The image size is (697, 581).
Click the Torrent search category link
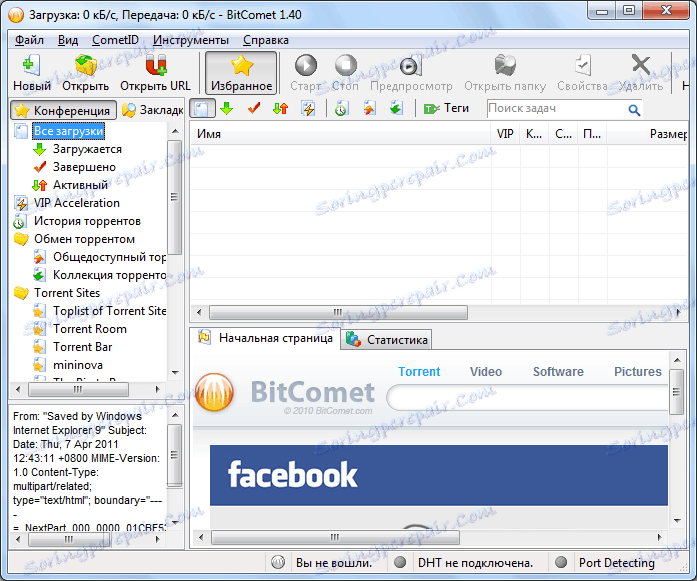[x=419, y=372]
